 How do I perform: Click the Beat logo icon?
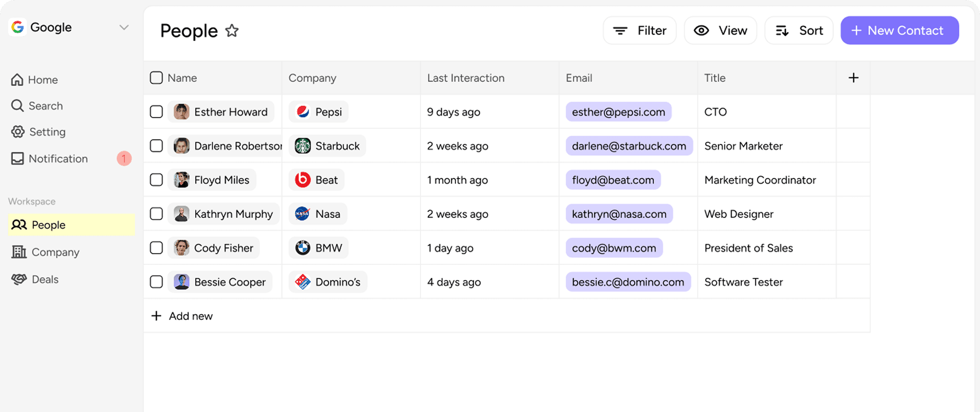point(302,180)
